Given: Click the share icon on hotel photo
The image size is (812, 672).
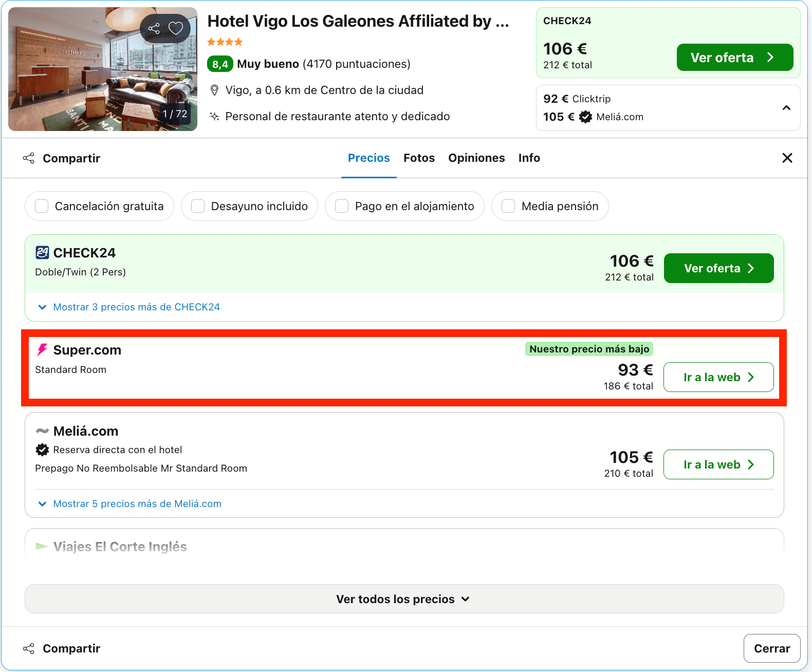Looking at the screenshot, I should [x=154, y=28].
